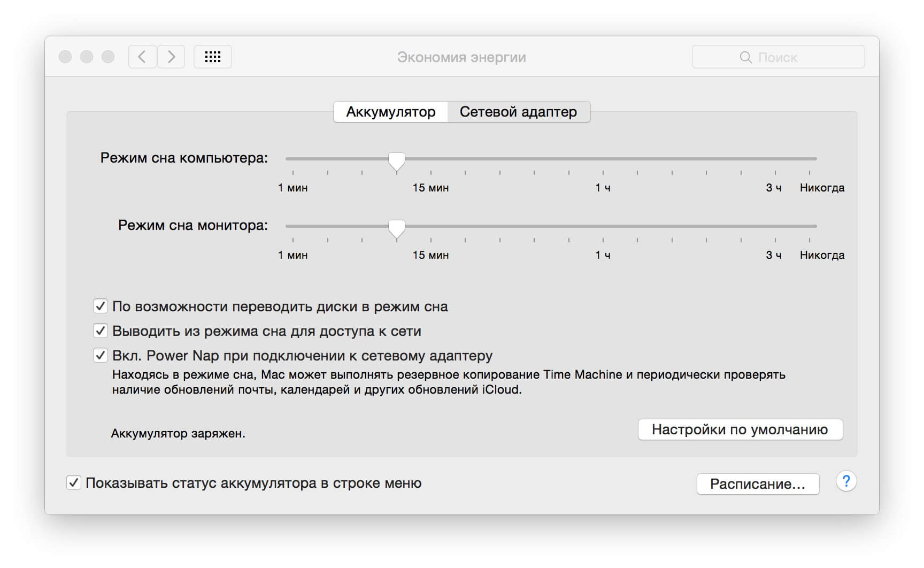Open help with the question mark button
The height and width of the screenshot is (568, 924).
click(846, 481)
